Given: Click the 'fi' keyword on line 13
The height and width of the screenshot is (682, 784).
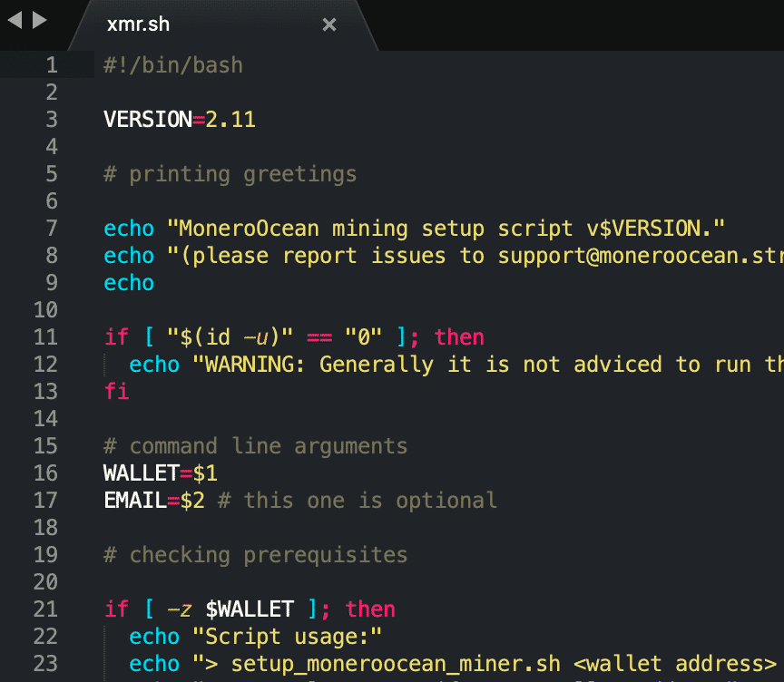Looking at the screenshot, I should (x=116, y=391).
